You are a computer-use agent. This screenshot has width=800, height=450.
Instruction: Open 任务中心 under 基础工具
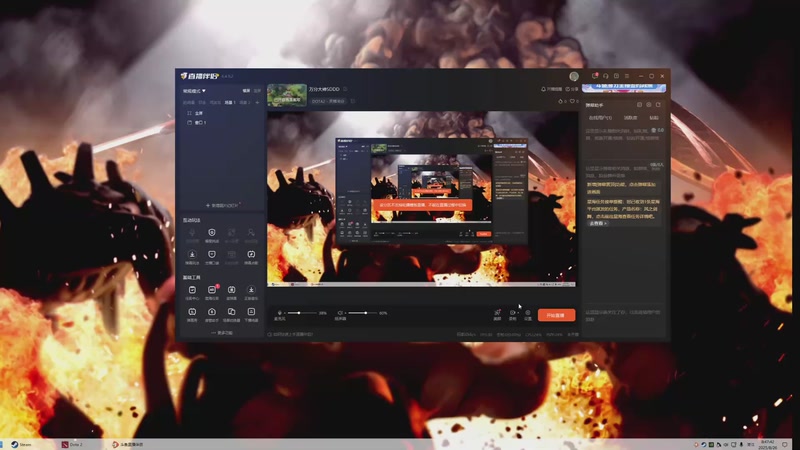click(x=192, y=293)
